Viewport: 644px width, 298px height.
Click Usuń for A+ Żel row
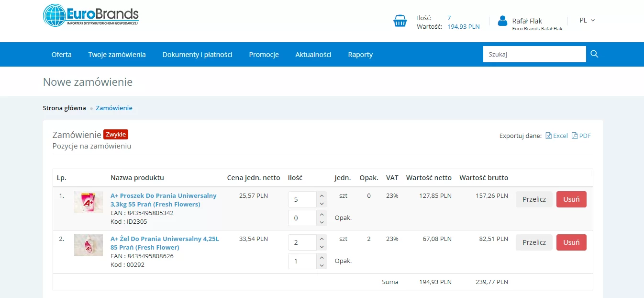point(571,242)
